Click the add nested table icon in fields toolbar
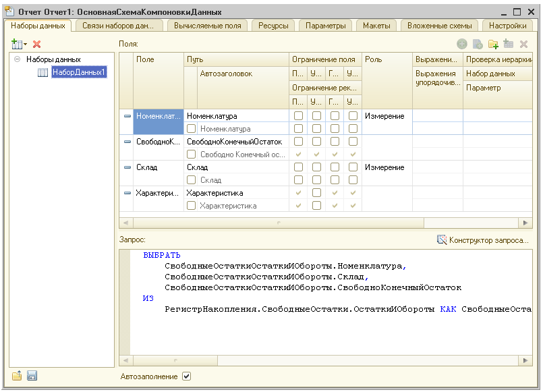The image size is (543, 392). (508, 44)
